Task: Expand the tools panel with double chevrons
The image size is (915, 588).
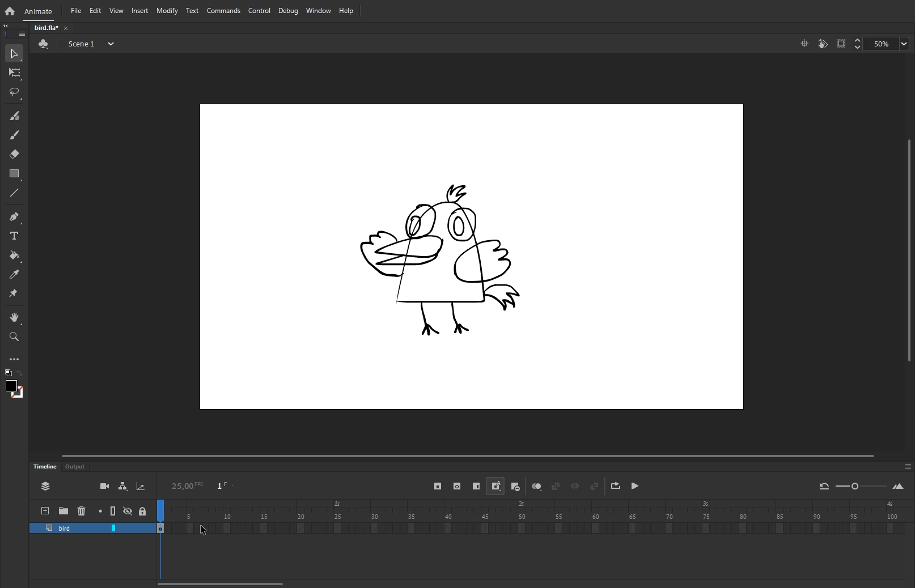Action: (x=6, y=26)
